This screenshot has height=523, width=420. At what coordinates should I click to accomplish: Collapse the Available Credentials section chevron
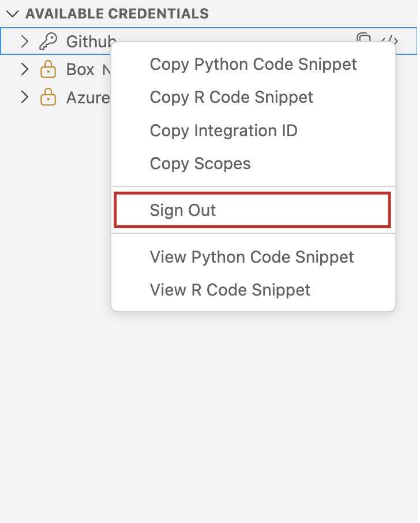click(x=13, y=13)
